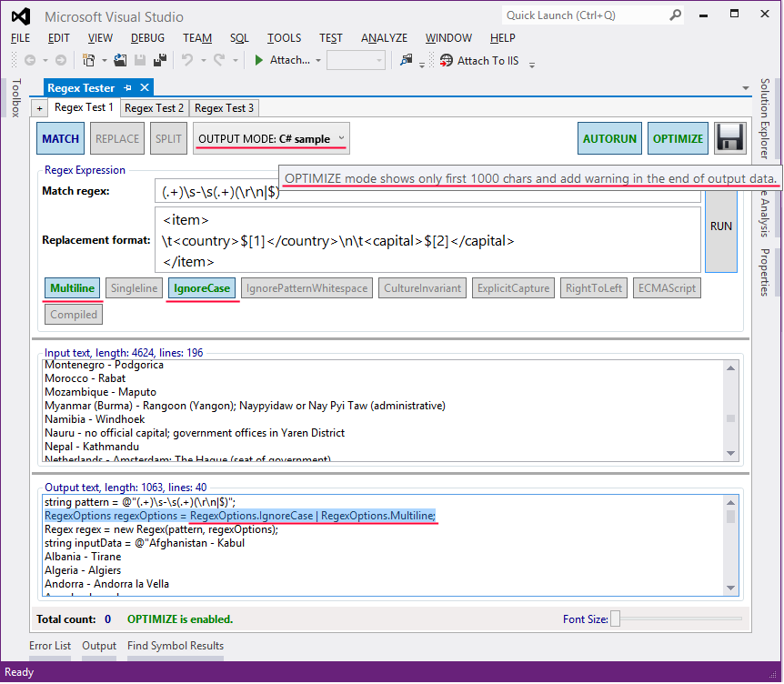Image resolution: width=784 pixels, height=684 pixels.
Task: Switch to the Regex Test 2 tab
Action: coord(154,108)
